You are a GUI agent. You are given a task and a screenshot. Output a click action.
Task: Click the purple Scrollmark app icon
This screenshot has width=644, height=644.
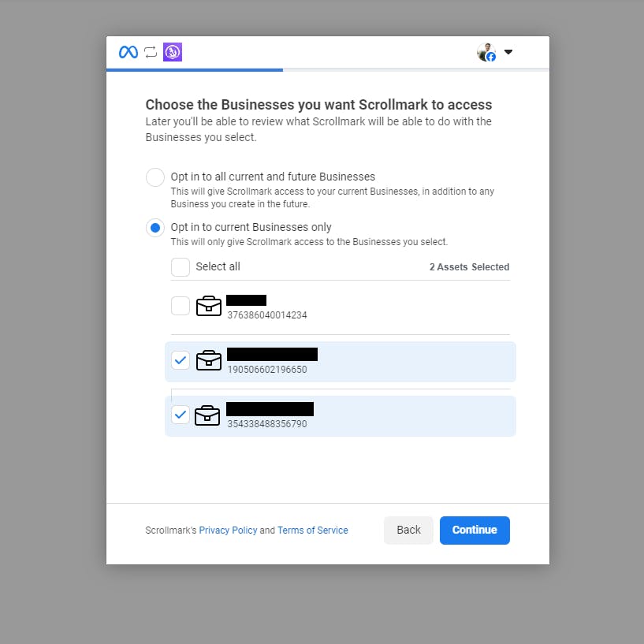click(173, 52)
